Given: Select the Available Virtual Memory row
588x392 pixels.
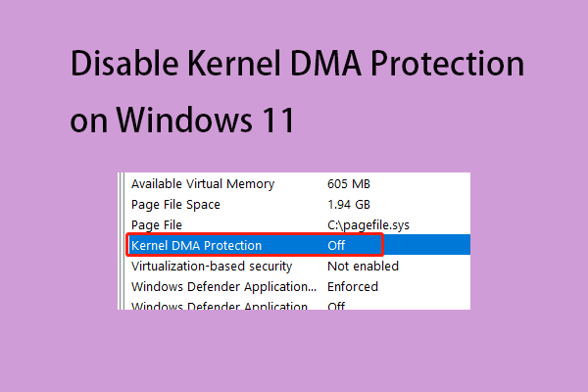Looking at the screenshot, I should pos(203,183).
